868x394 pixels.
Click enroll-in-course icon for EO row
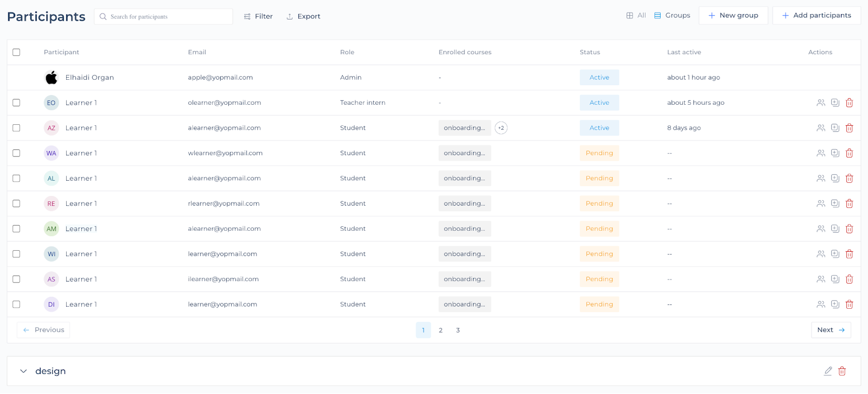point(835,103)
